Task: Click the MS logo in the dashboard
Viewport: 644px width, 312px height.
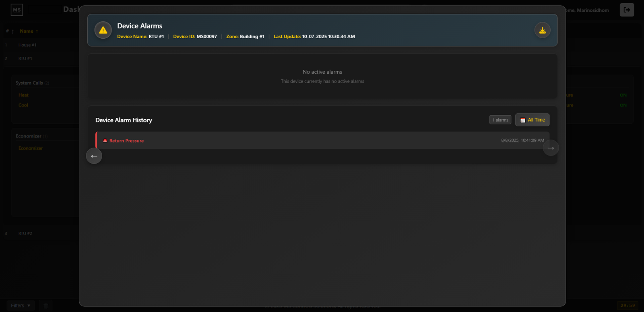Action: 17,10
